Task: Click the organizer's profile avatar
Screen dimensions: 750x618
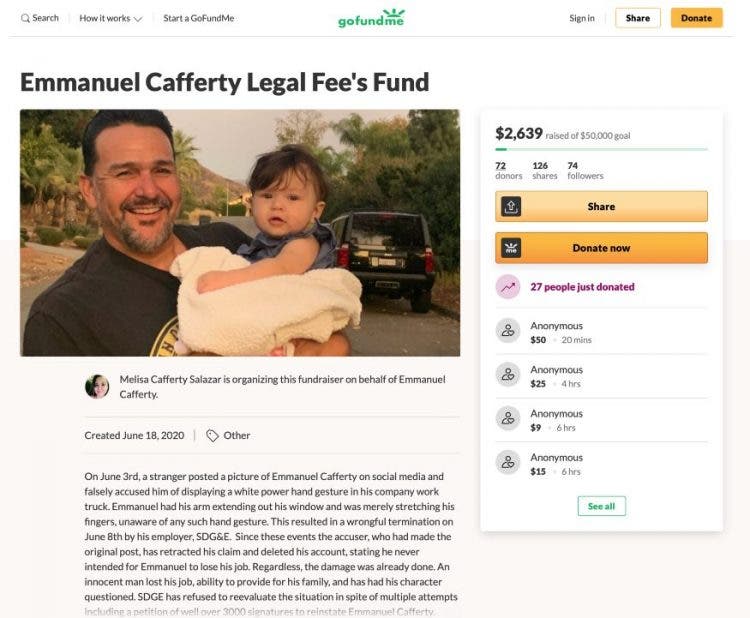Action: (97, 386)
